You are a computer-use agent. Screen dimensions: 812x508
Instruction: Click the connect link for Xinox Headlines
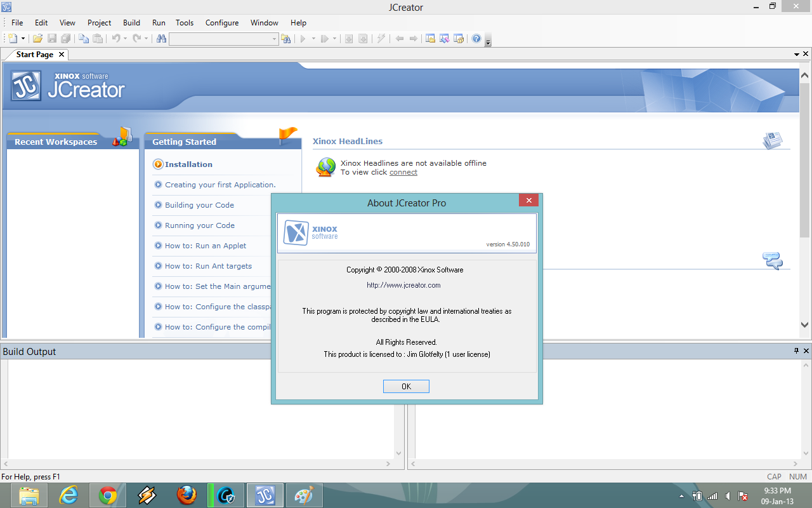tap(403, 172)
